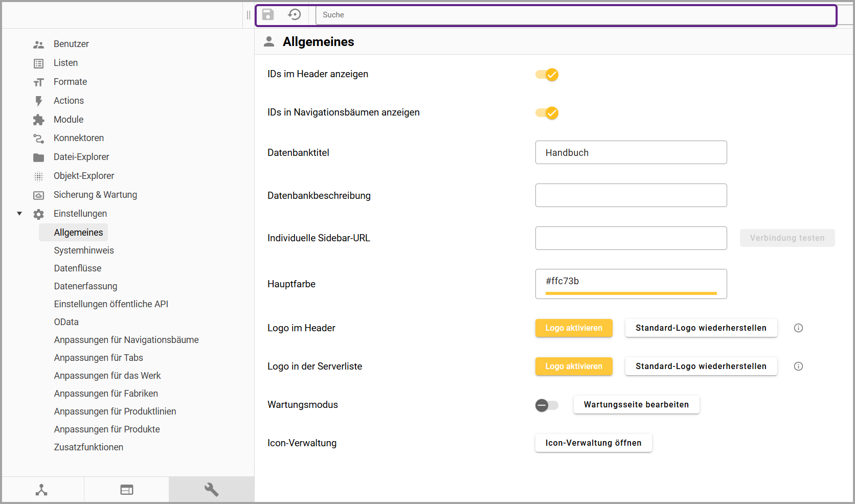The image size is (855, 504).
Task: Open Einstellungen öffentliche API
Action: point(111,304)
